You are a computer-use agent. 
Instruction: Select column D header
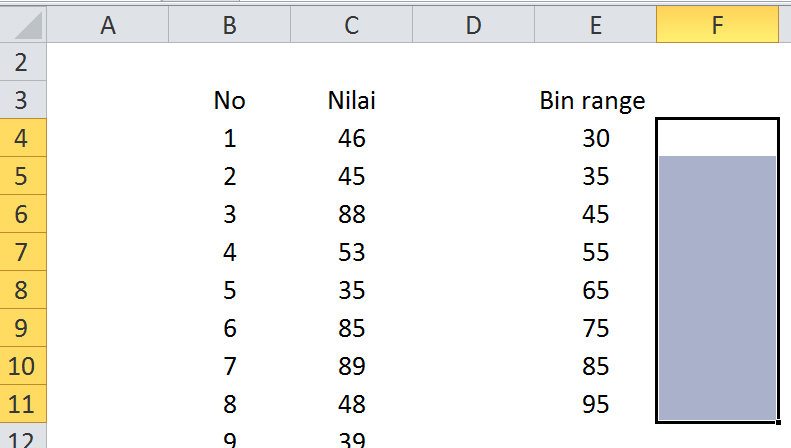[x=473, y=24]
